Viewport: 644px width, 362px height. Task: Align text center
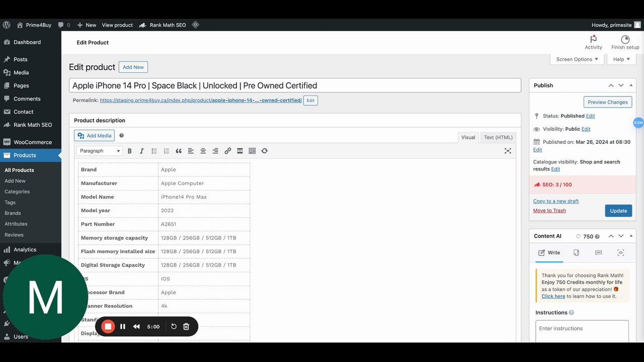[203, 151]
